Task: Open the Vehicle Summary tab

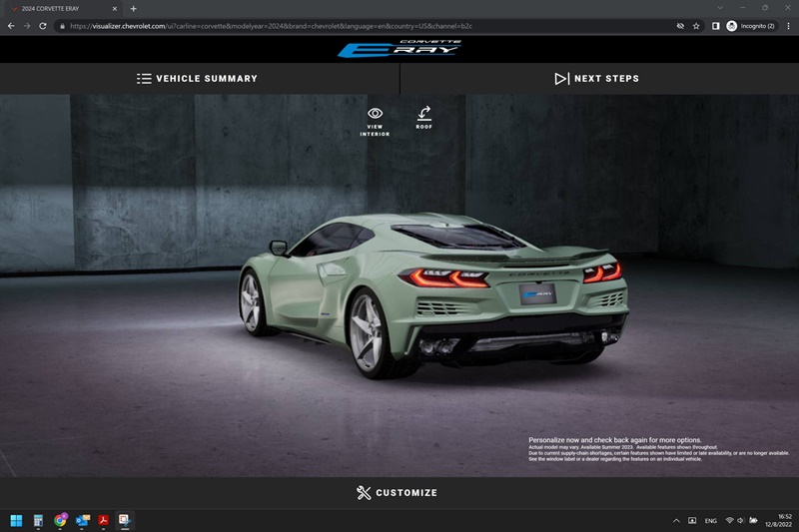Action: 198,79
